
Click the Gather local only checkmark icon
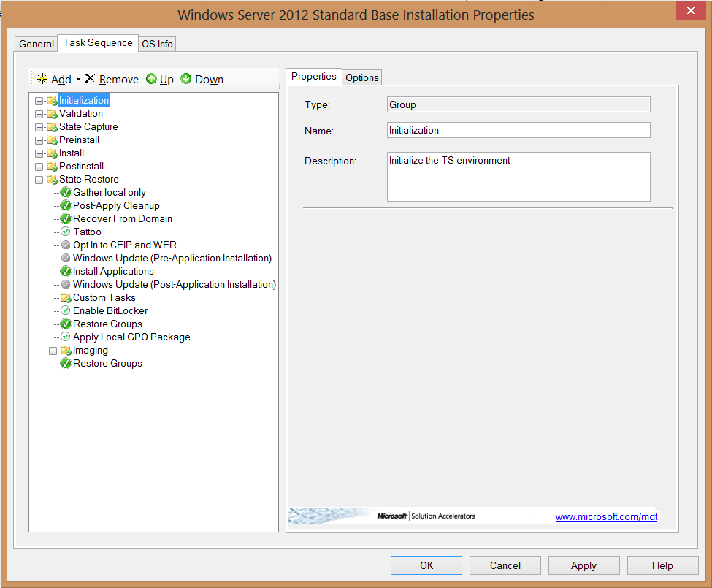[66, 193]
